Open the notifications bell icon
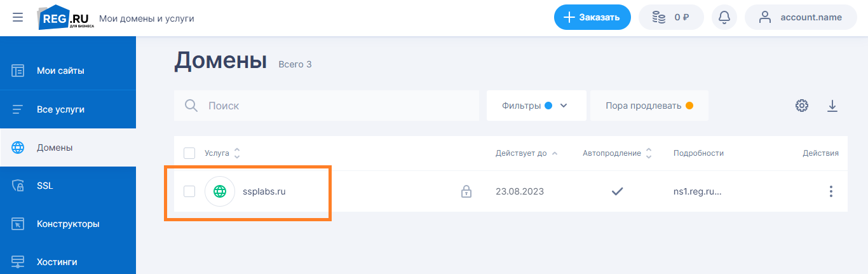 pos(724,18)
